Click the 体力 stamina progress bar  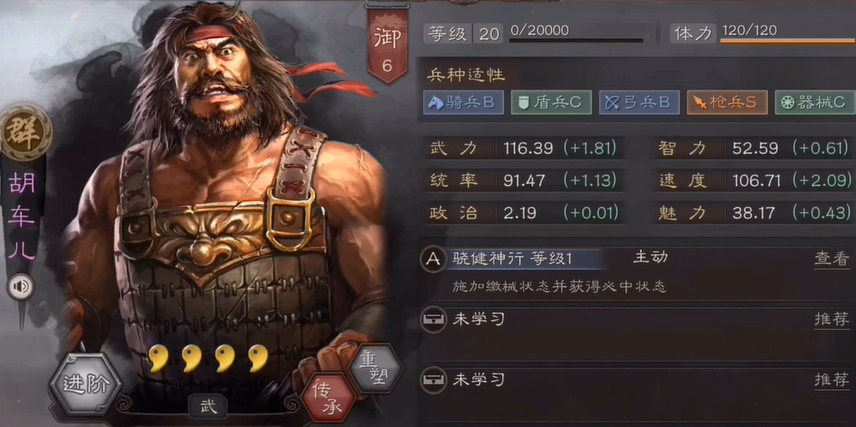788,40
